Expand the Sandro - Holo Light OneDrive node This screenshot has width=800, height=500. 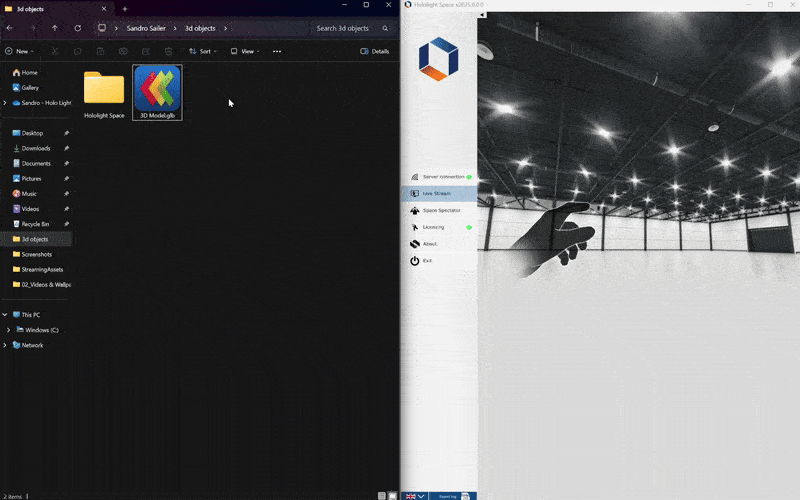pos(5,103)
